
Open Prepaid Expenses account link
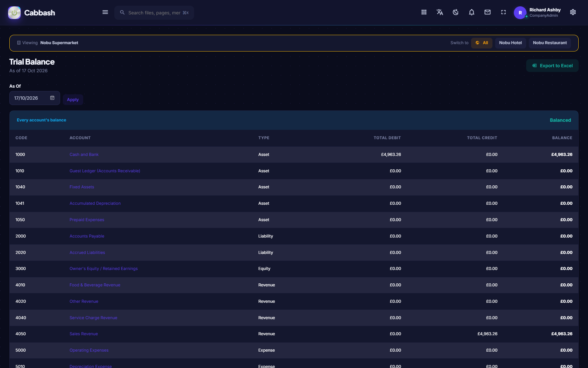tap(87, 220)
